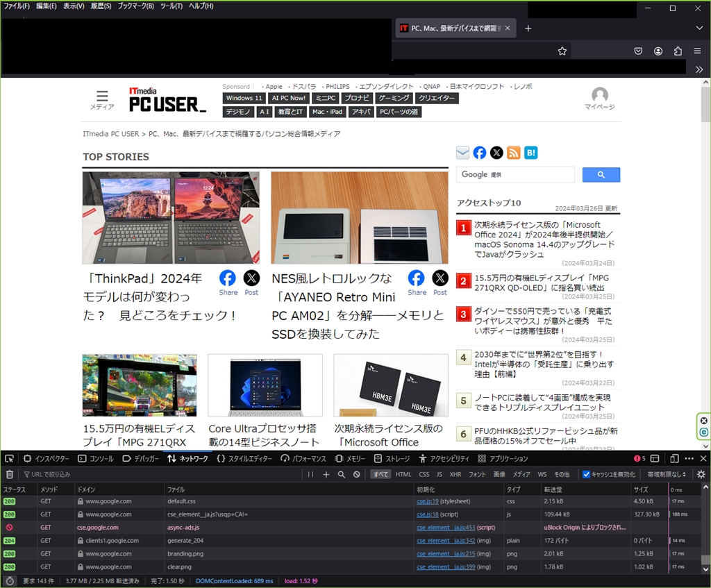Click the blue Google search button
711x588 pixels.
tap(601, 174)
